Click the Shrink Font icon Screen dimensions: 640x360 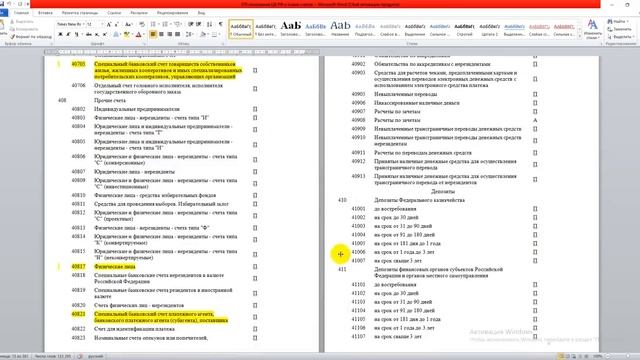[116, 24]
